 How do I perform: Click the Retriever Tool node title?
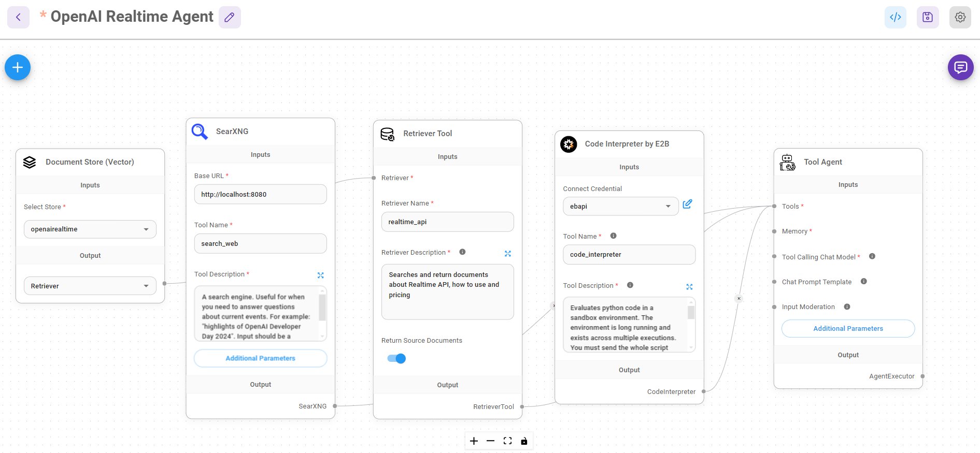[428, 134]
